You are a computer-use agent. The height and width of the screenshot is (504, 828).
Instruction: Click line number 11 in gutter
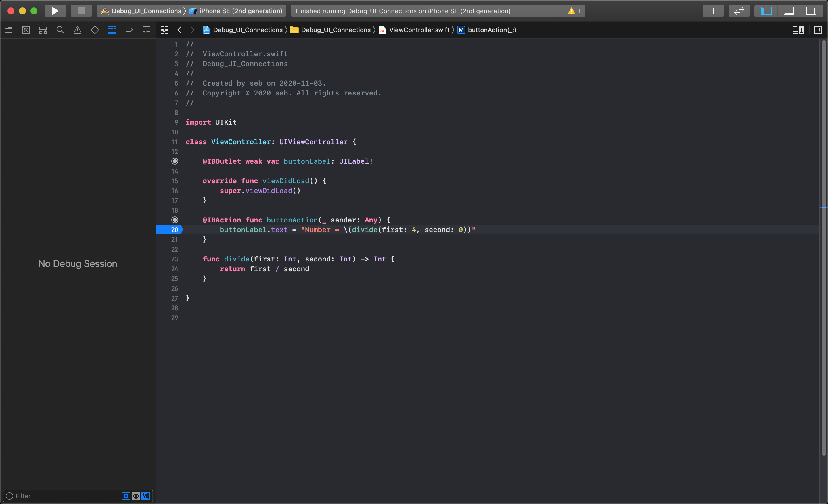coord(175,142)
